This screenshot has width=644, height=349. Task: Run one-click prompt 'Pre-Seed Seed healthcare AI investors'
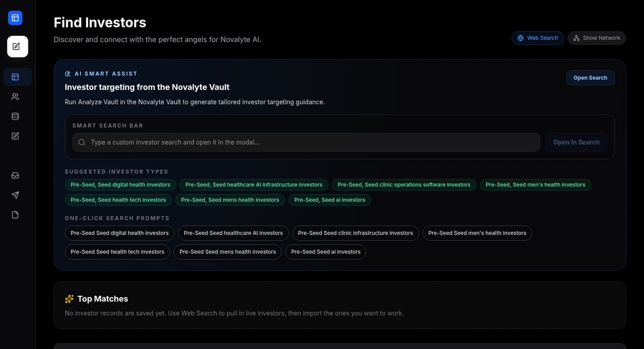click(233, 233)
